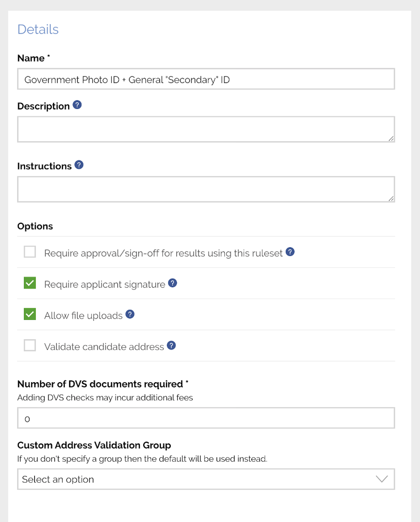Click the Name input field
The width and height of the screenshot is (420, 522).
(x=206, y=79)
